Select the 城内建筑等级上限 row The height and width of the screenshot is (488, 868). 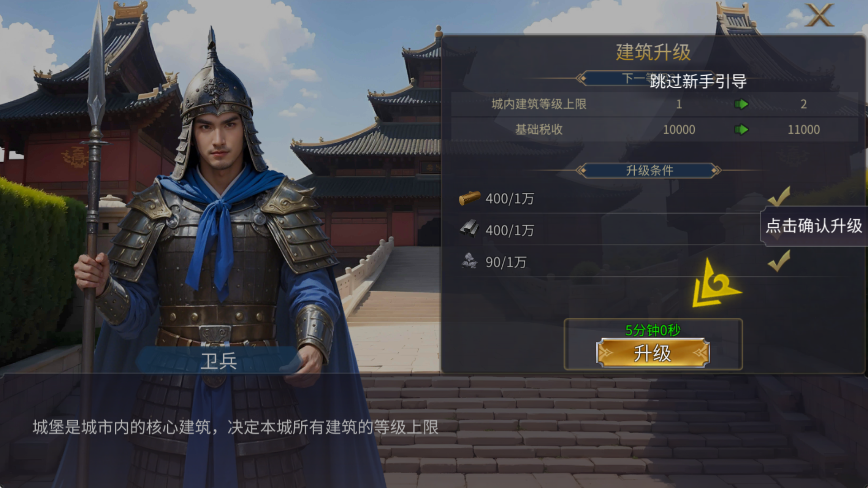tap(655, 104)
